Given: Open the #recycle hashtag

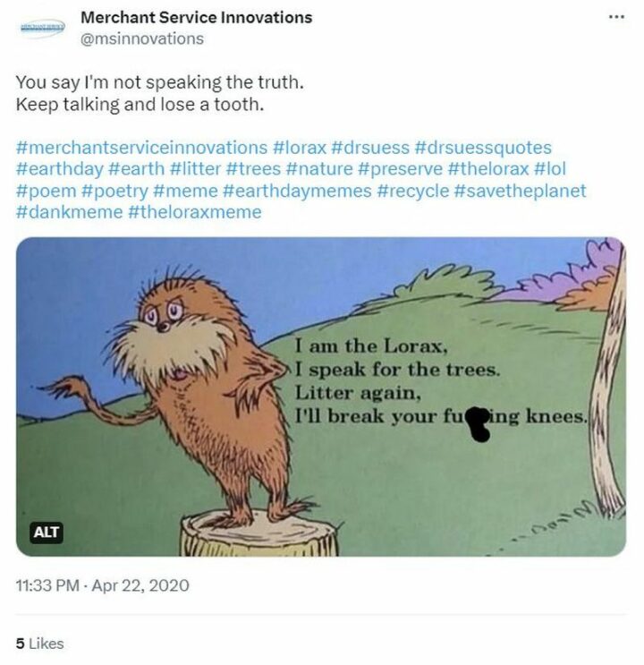Looking at the screenshot, I should pyautogui.click(x=412, y=191).
